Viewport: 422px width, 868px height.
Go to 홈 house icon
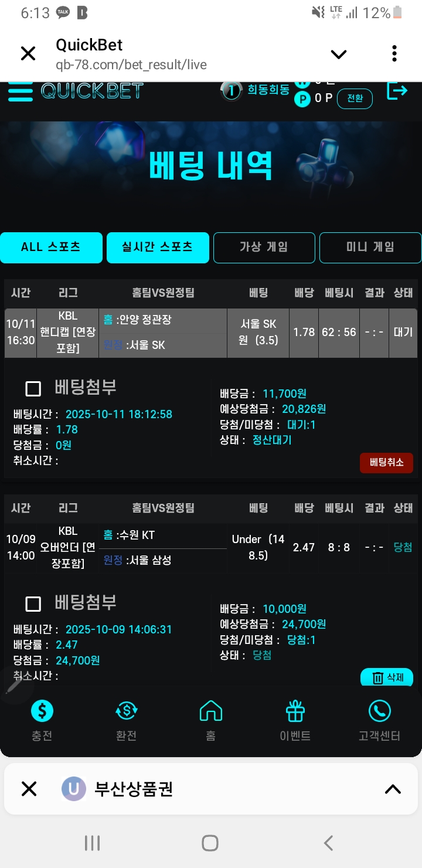coord(210,711)
